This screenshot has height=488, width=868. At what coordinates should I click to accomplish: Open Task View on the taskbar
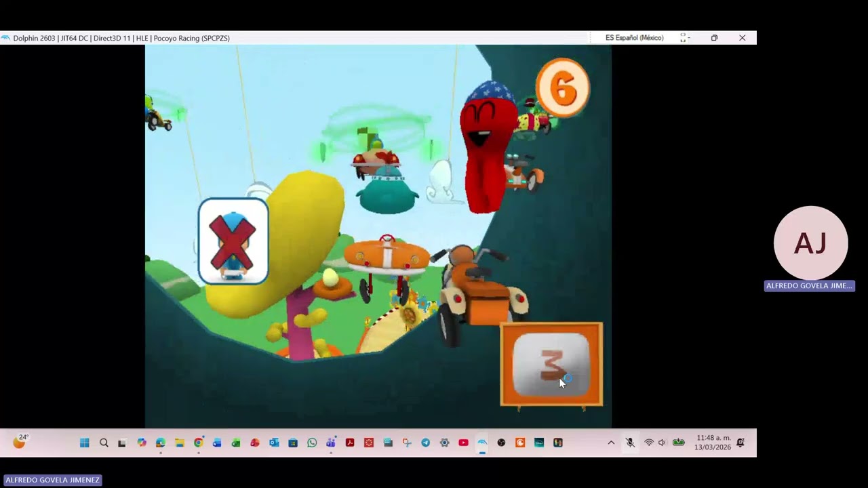click(x=122, y=443)
